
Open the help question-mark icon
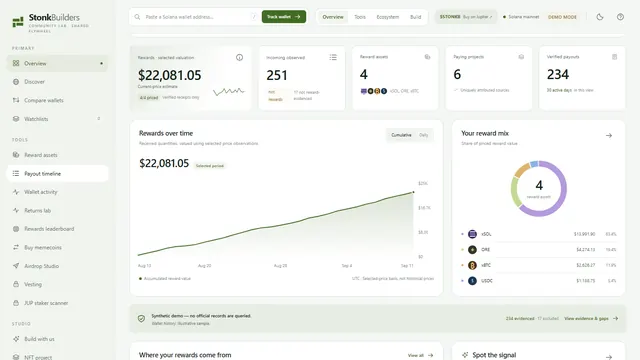pos(620,17)
